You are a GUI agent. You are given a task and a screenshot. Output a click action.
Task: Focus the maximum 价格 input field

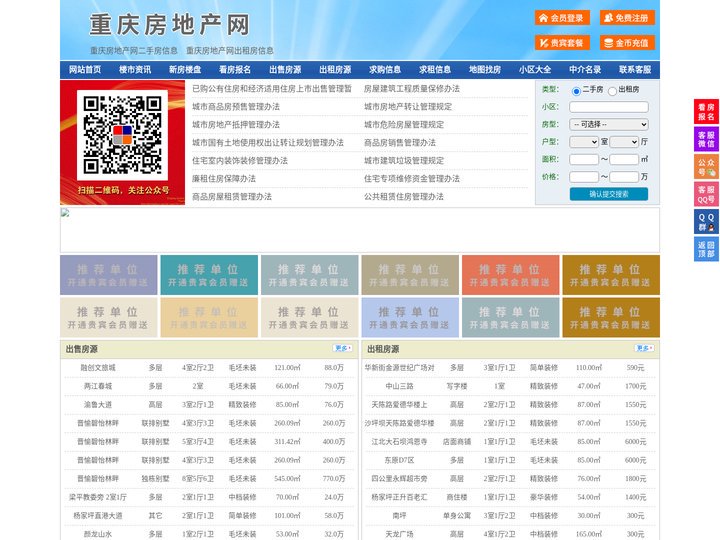tap(624, 177)
